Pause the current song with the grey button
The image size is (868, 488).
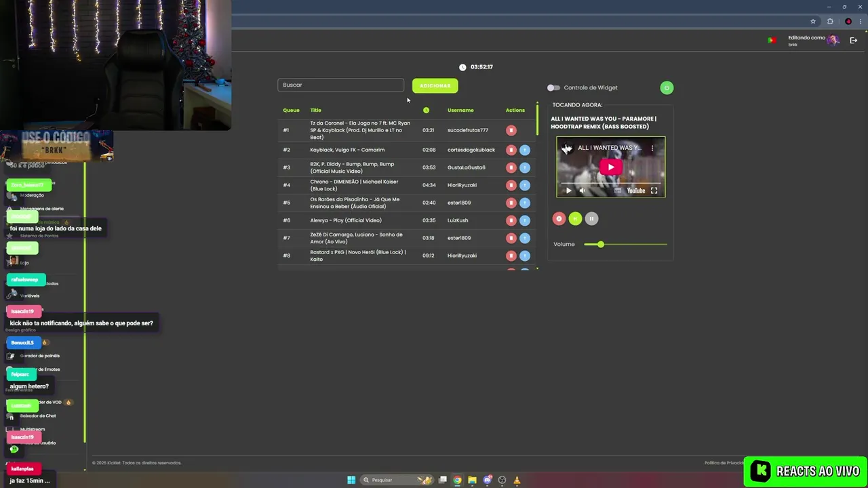591,218
